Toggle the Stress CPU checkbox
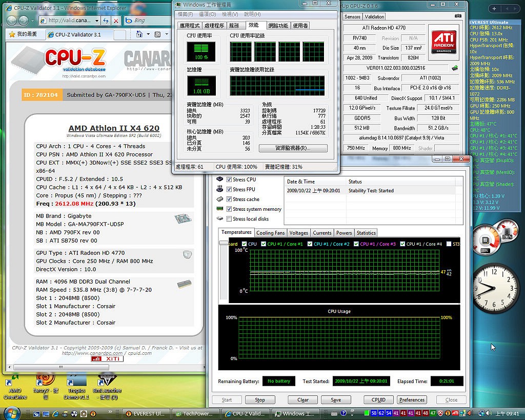525x420 pixels. (x=229, y=179)
